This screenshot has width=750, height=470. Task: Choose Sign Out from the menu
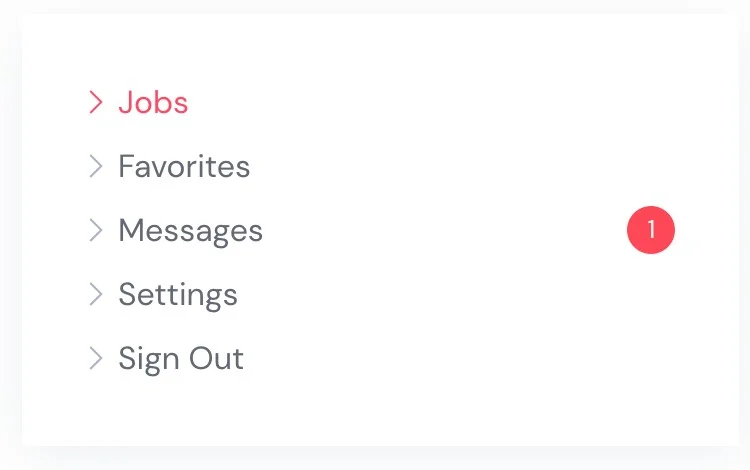[181, 358]
